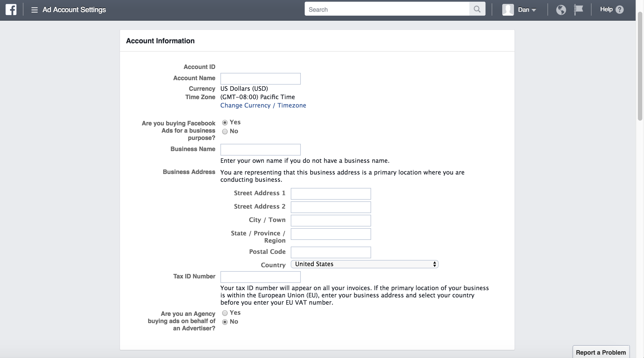
Task: Click the Help menu item
Action: [x=606, y=9]
